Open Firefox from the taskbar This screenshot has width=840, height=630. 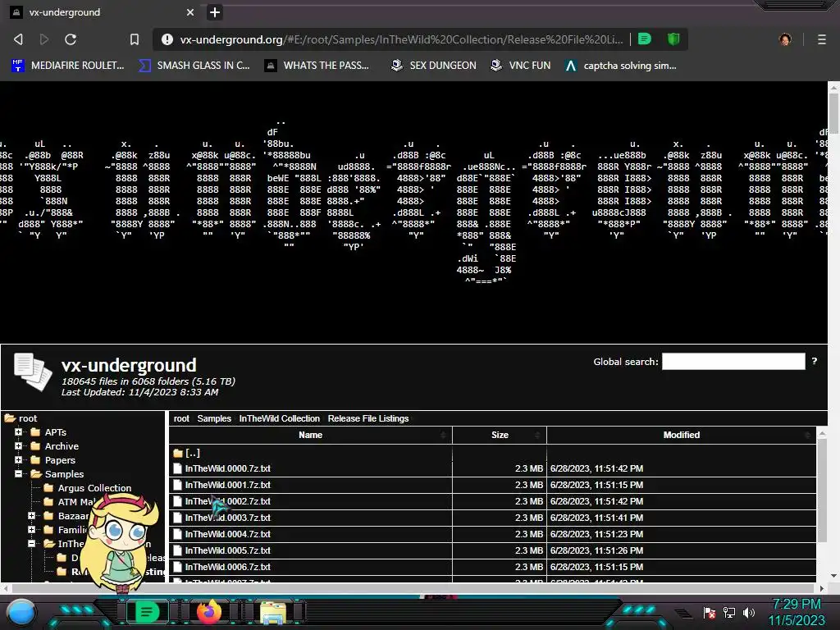point(209,612)
